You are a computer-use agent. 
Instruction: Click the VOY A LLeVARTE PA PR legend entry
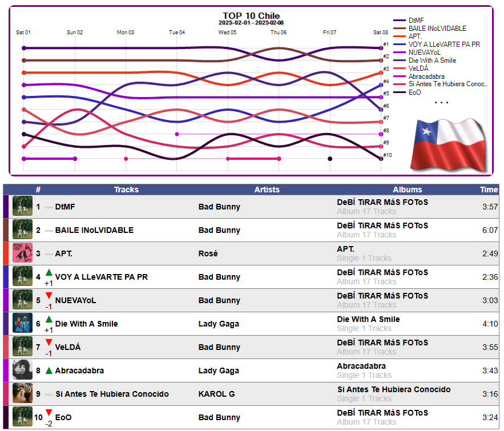(437, 45)
